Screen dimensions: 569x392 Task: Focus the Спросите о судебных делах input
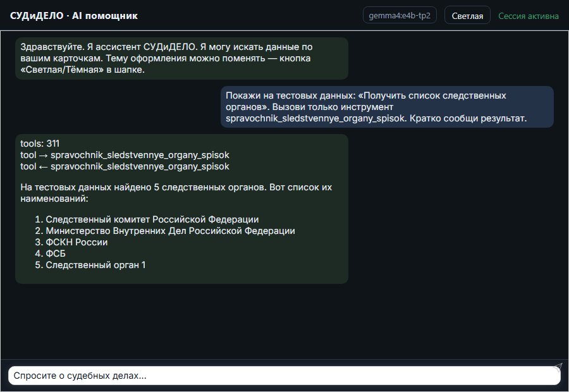(284, 376)
